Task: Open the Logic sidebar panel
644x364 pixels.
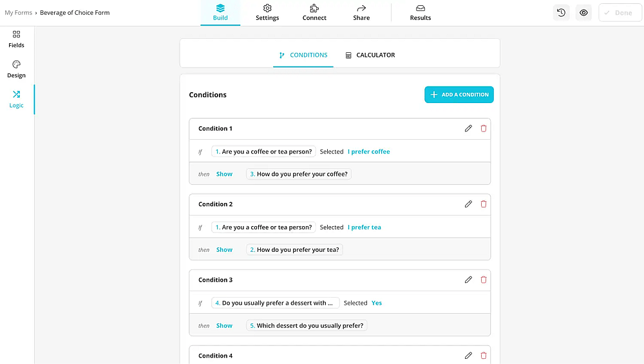Action: pyautogui.click(x=17, y=99)
